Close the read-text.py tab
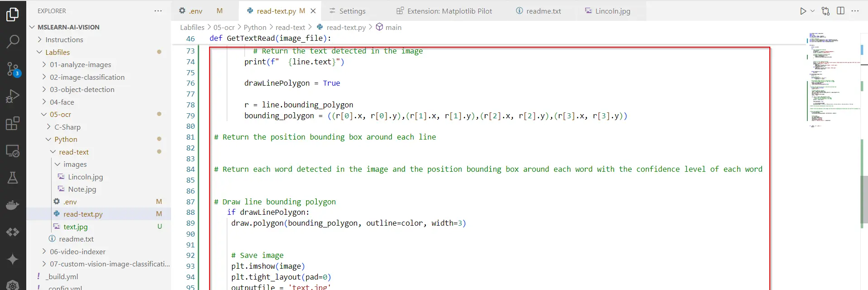The height and width of the screenshot is (290, 868). pos(313,11)
